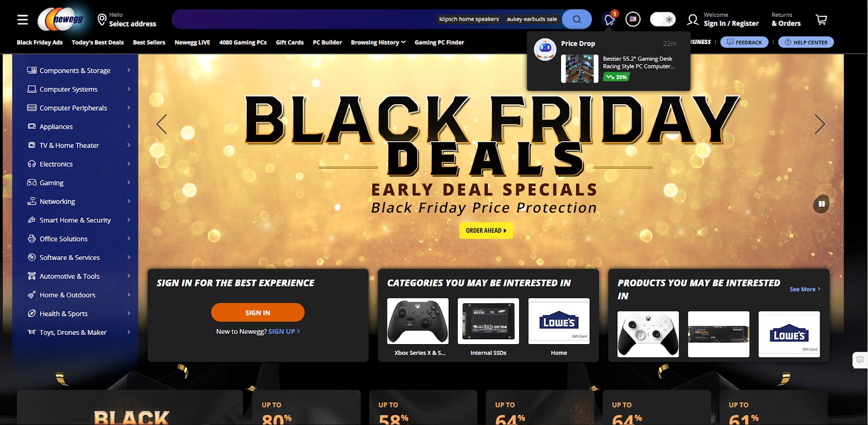Open PC Builder menu item
Screen dimensions: 868x425
pos(327,42)
